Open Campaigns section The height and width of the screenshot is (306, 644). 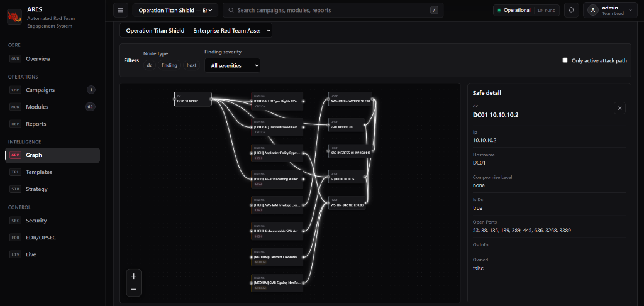53,90
